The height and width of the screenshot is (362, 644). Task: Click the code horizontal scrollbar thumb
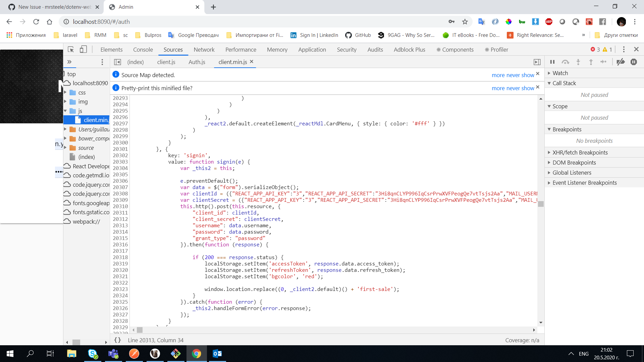[140, 330]
